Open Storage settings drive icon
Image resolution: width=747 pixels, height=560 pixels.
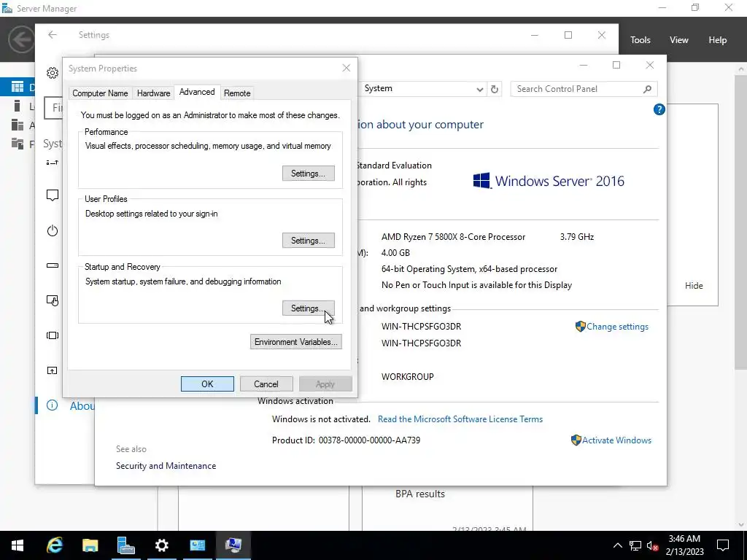(53, 265)
